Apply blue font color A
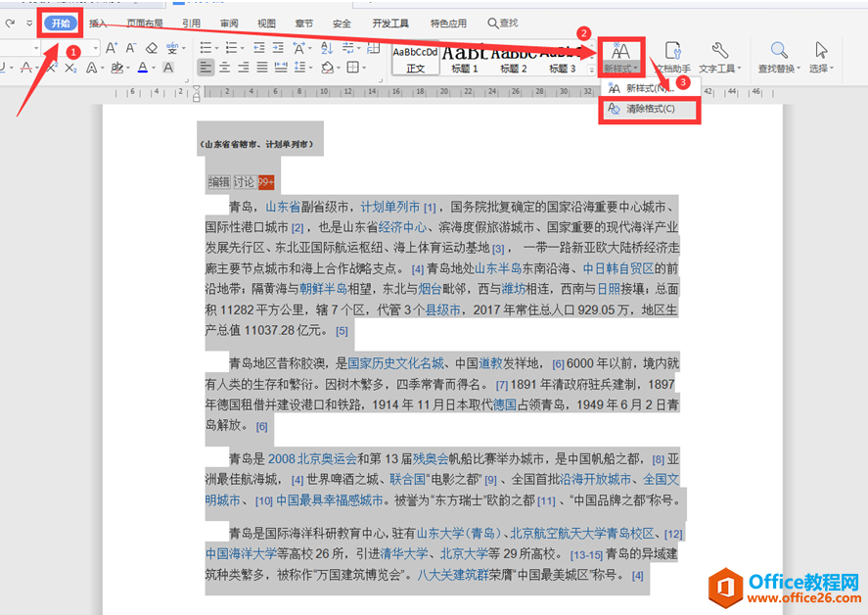 pos(143,68)
